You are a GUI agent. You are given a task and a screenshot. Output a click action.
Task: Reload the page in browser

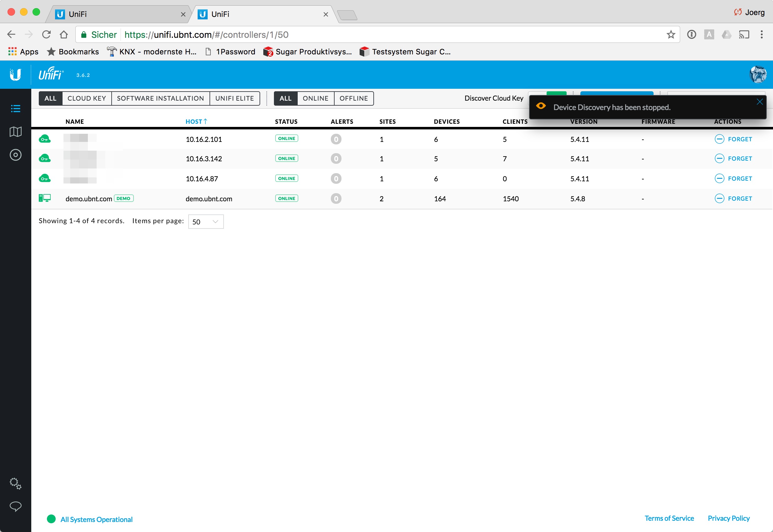pos(46,34)
